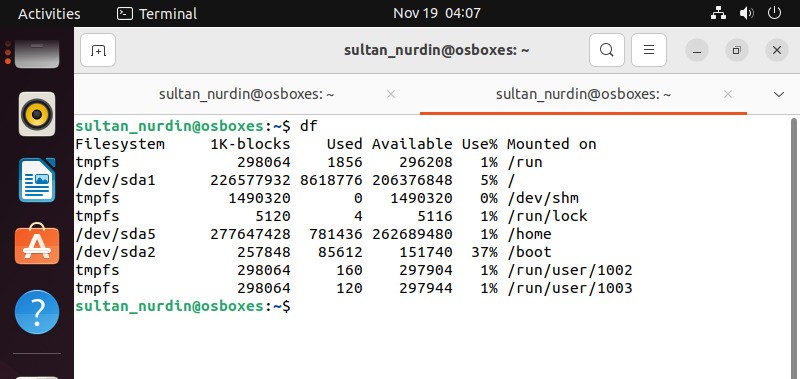This screenshot has width=800, height=379.
Task: Click the network status icon
Action: pyautogui.click(x=718, y=13)
